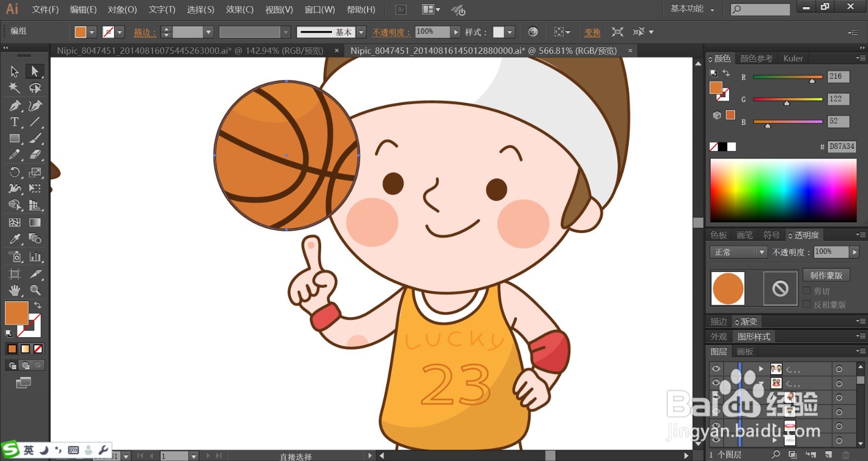Click the hex color field D87A34
Viewport: 868px width, 461px height.
(841, 147)
